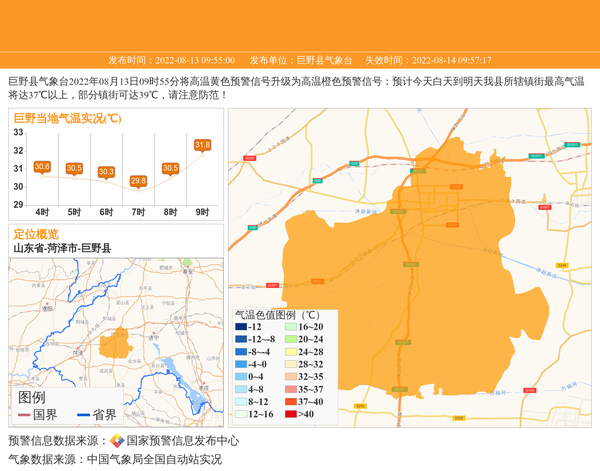Click the 定位概览 section heading
600x471 pixels.
coord(36,234)
